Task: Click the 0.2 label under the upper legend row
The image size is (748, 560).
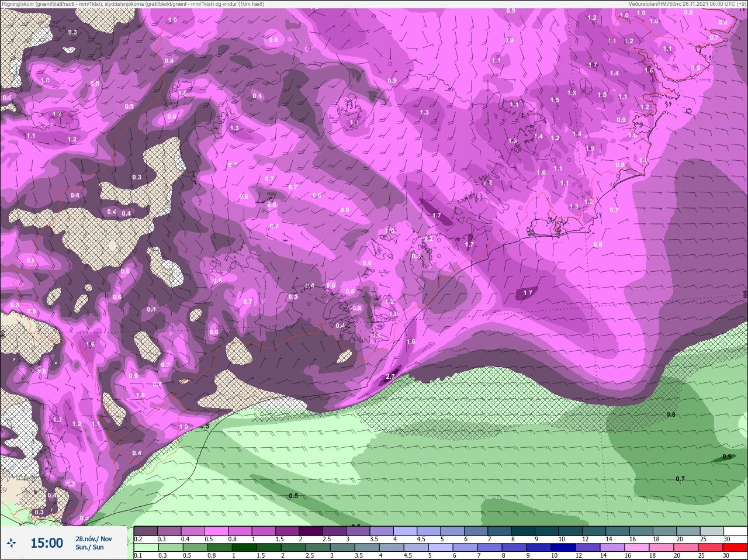Action: pos(138,539)
